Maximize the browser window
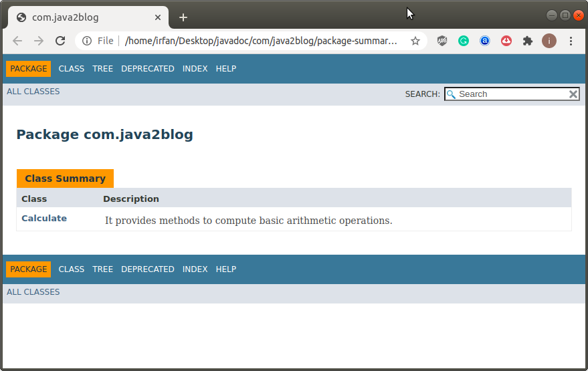The height and width of the screenshot is (371, 588). point(565,15)
